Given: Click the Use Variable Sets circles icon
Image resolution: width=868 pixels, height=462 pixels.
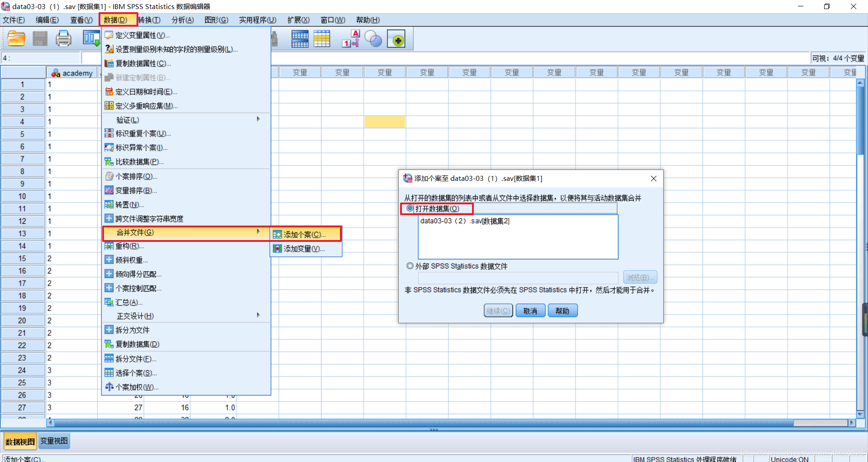Looking at the screenshot, I should point(373,39).
